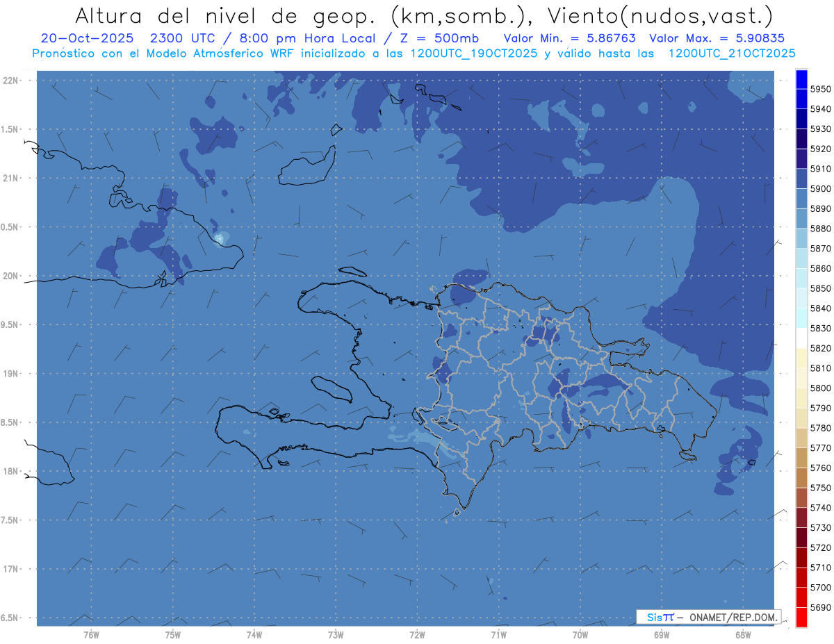Pick the bright blue swatch atop the color bar
834x644 pixels.
(801, 78)
